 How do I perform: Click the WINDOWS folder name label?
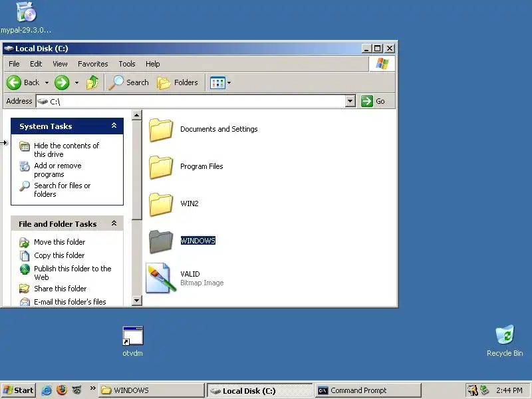pyautogui.click(x=198, y=241)
